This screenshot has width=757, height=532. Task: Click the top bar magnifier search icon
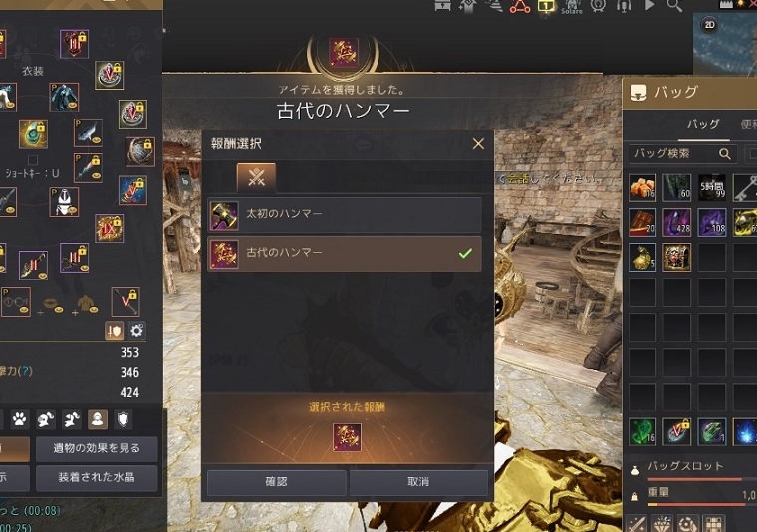(674, 5)
